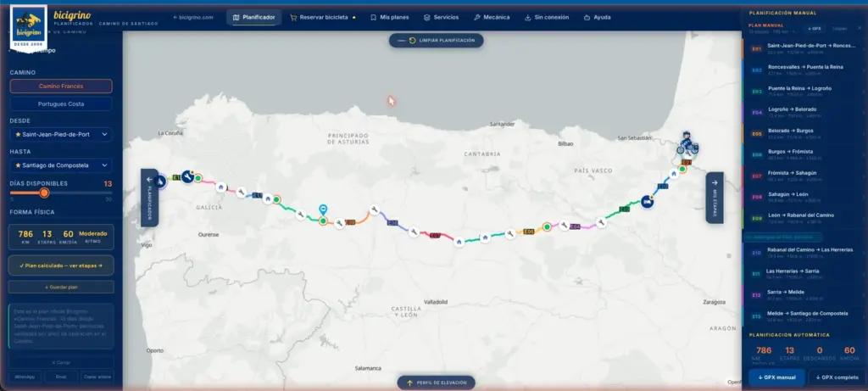Viewport: 868px width, 391px height.
Task: Select the Camino Francés route option
Action: point(61,86)
